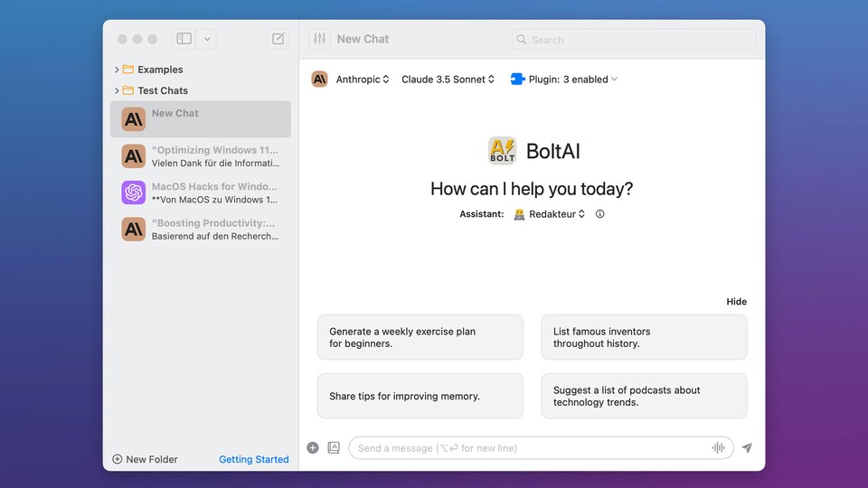
Task: Open "Optimizing Windows 11..." chat
Action: (x=201, y=156)
